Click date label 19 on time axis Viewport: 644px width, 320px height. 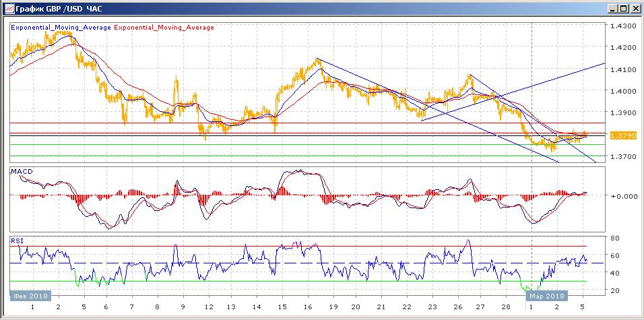(333, 307)
